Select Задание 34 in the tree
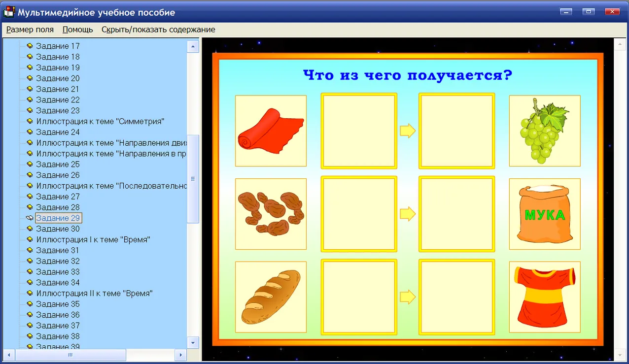 click(58, 283)
